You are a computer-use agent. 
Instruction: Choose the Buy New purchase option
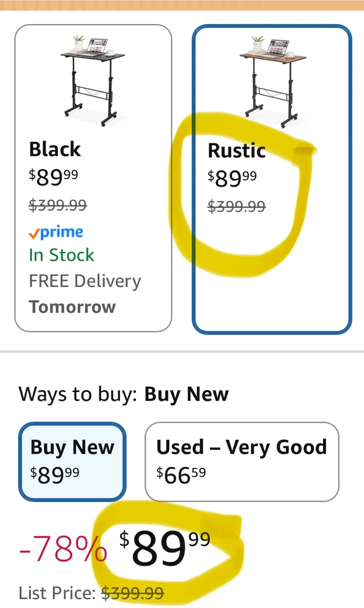[72, 461]
